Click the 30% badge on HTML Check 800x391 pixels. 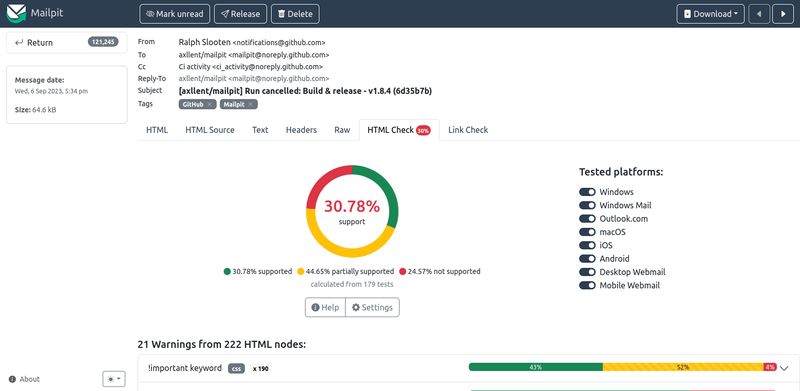coord(423,131)
